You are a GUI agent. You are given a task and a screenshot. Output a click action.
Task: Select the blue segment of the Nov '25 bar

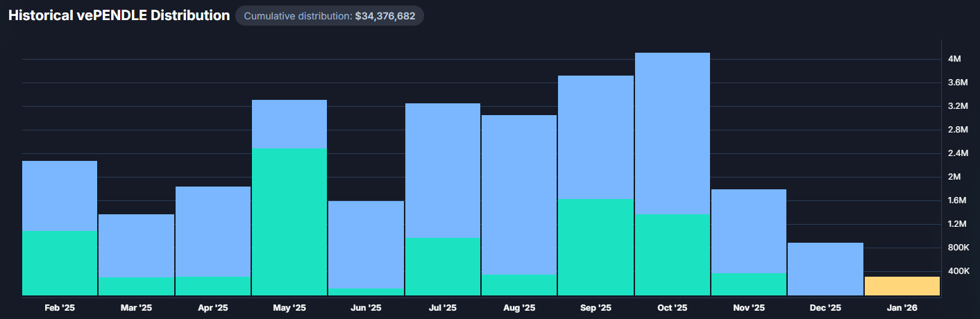(749, 231)
